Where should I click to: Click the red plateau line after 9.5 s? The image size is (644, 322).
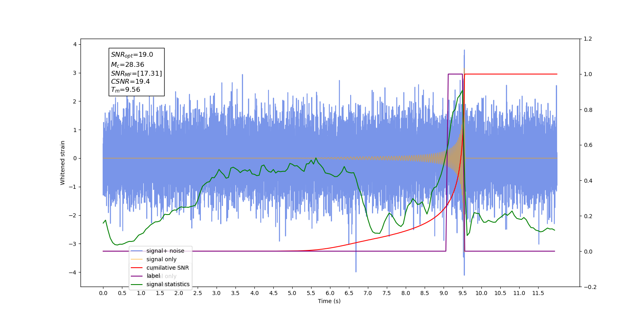coord(511,74)
